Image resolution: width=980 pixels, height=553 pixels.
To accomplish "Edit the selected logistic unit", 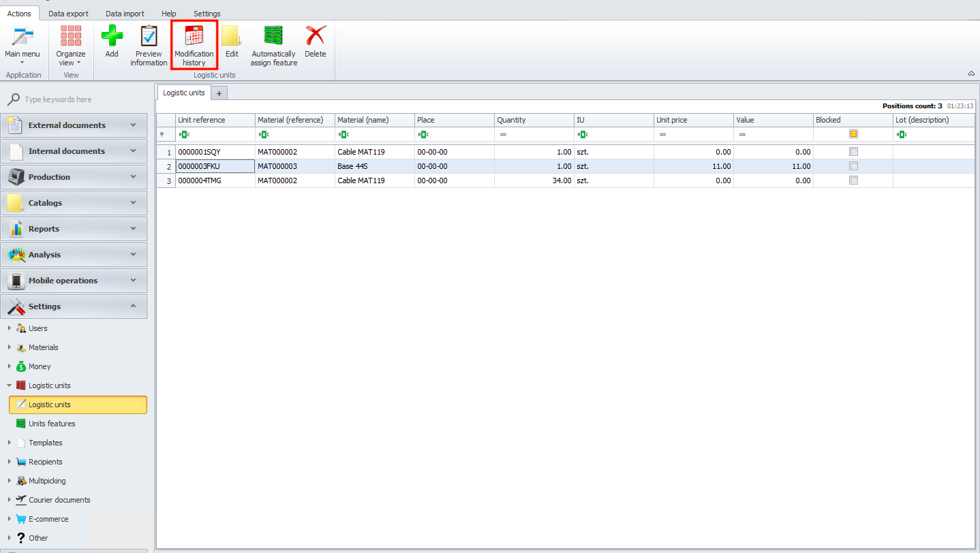I will tap(232, 42).
